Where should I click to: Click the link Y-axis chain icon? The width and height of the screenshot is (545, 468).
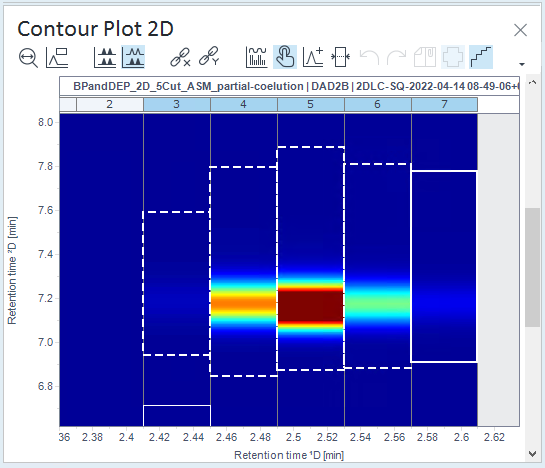click(x=209, y=56)
